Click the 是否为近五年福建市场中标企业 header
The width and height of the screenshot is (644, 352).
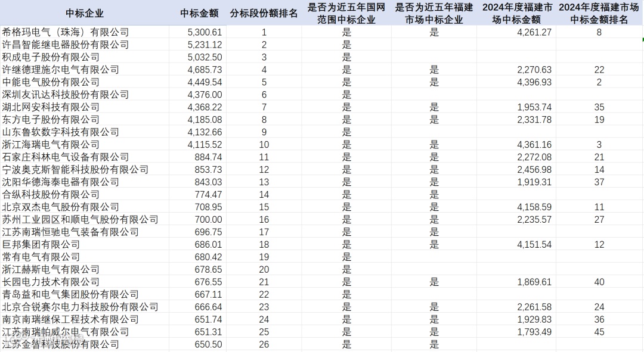[434, 13]
